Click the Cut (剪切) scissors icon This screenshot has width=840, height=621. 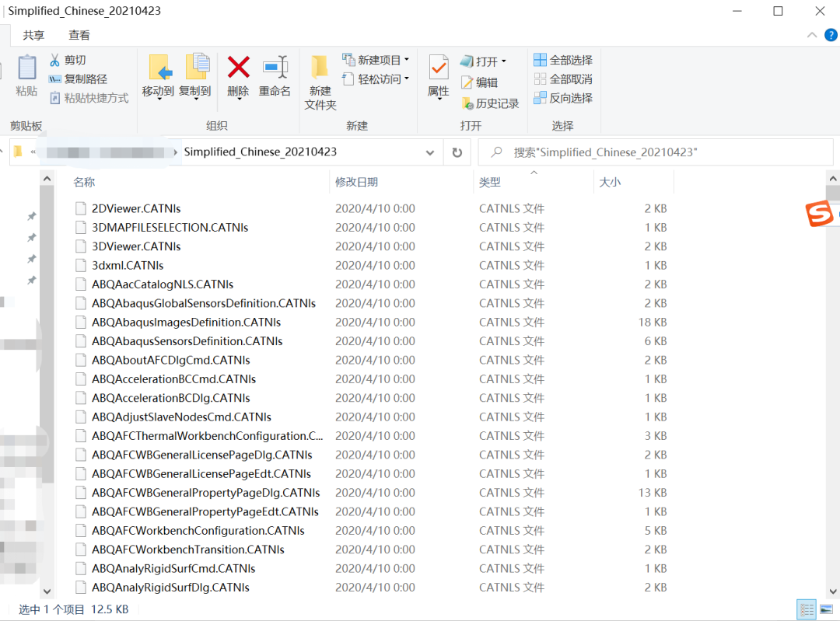click(55, 60)
